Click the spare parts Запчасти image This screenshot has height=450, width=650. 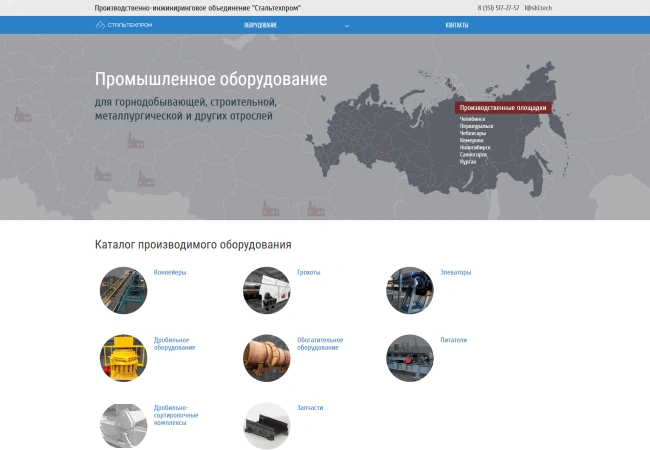coord(266,425)
